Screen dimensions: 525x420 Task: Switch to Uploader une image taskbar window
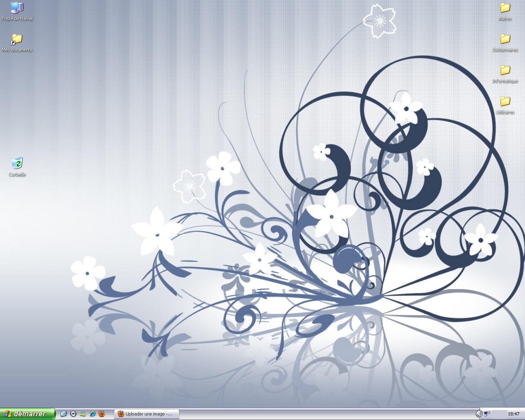click(146, 414)
